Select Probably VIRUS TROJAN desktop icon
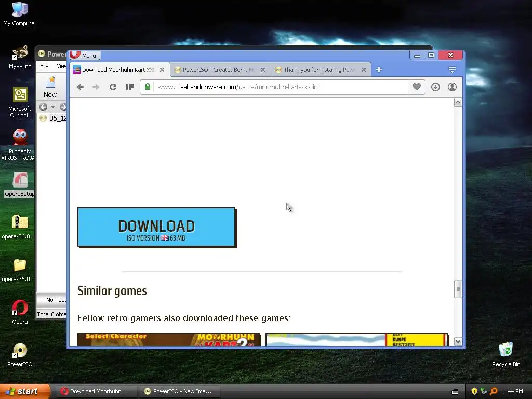 click(x=19, y=145)
